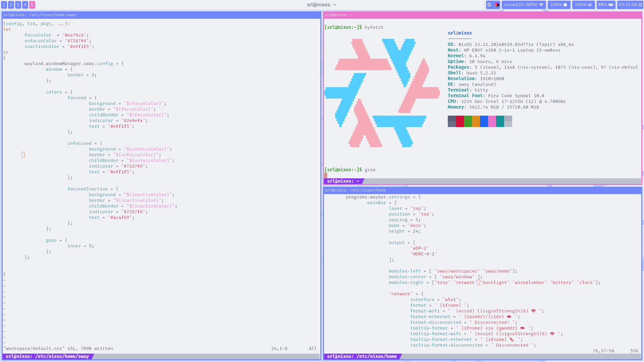The image size is (644, 362).
Task: Click the blue color block in hyfetch palette
Action: click(x=484, y=121)
